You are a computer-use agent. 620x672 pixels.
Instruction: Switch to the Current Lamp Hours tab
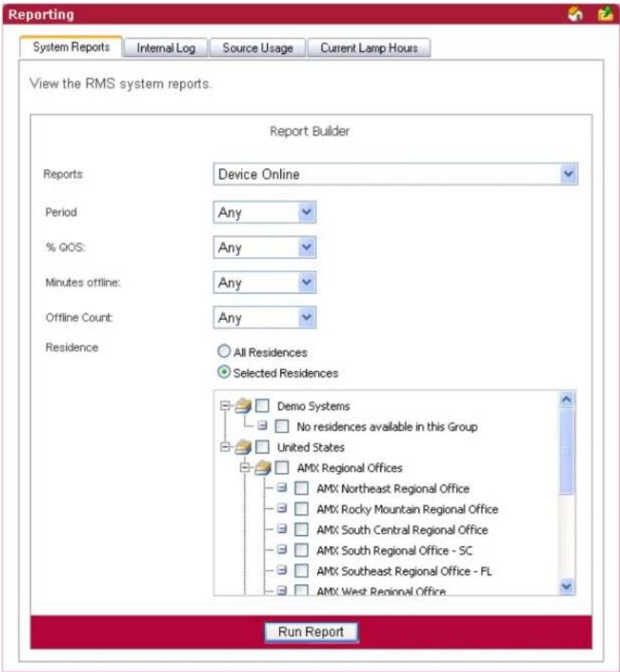point(369,47)
